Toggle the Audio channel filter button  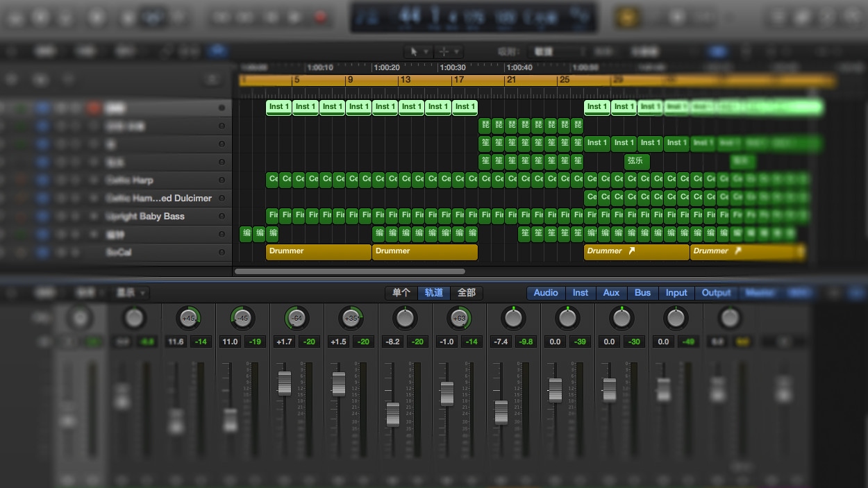point(545,293)
